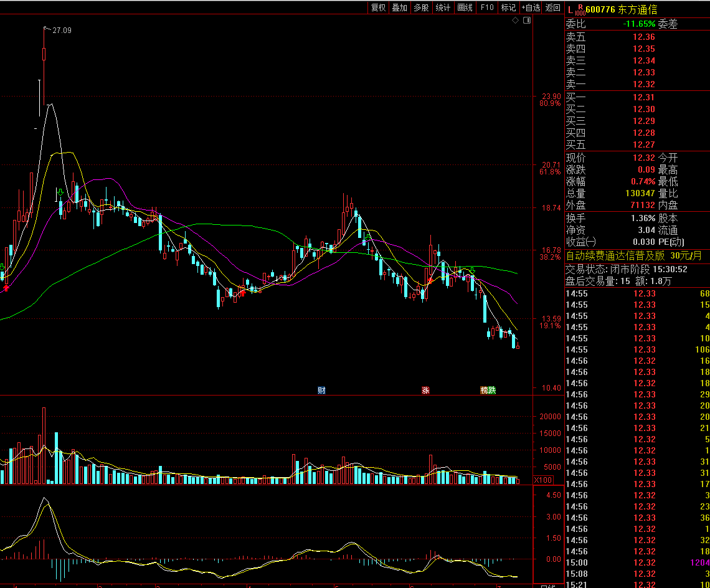
Task: Click the 16.78 price axis label
Action: pos(551,250)
